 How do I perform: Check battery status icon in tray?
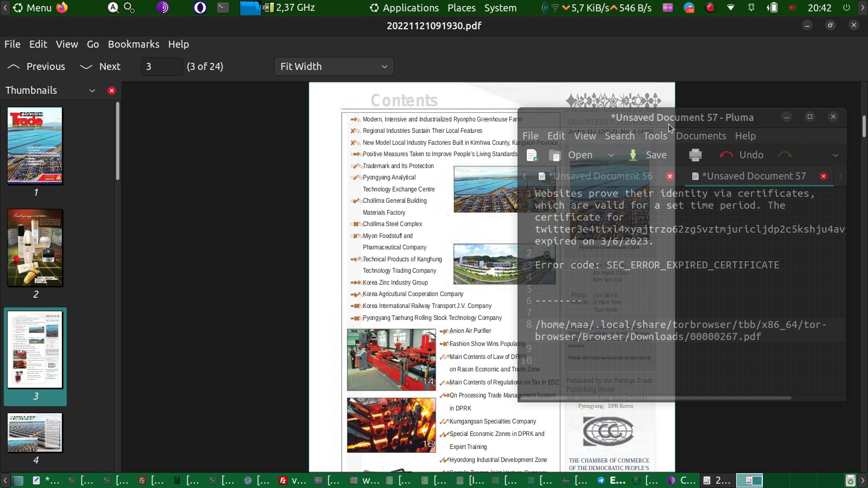772,8
